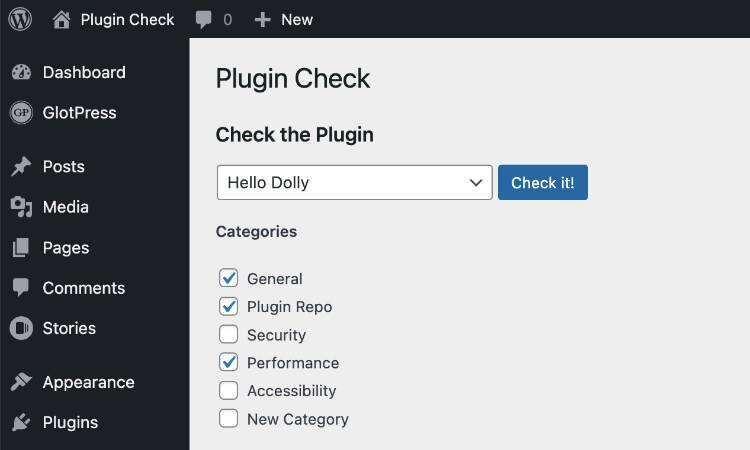Viewport: 750px width, 450px height.
Task: Click the WordPress logo icon
Action: 20,19
